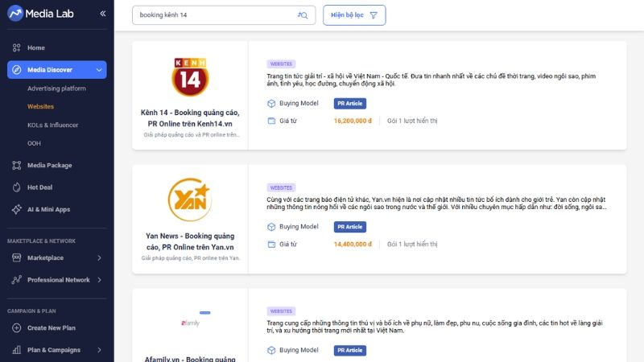Click price wallet icon in Yan News card

coord(271,245)
